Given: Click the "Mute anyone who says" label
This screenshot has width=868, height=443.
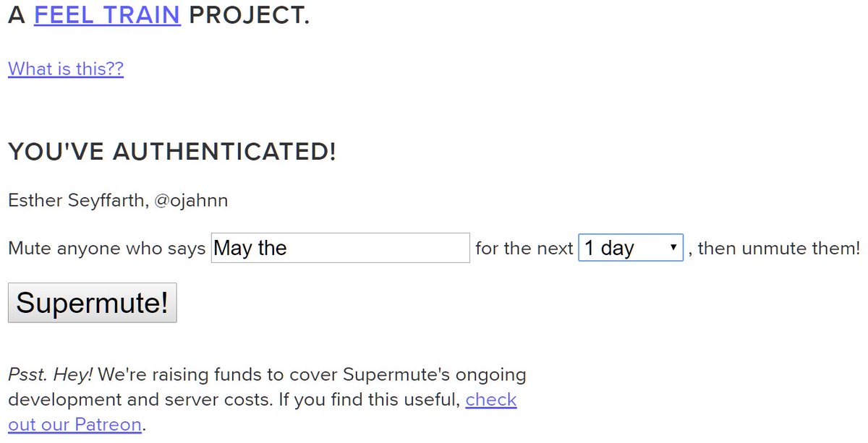Looking at the screenshot, I should click(x=107, y=249).
